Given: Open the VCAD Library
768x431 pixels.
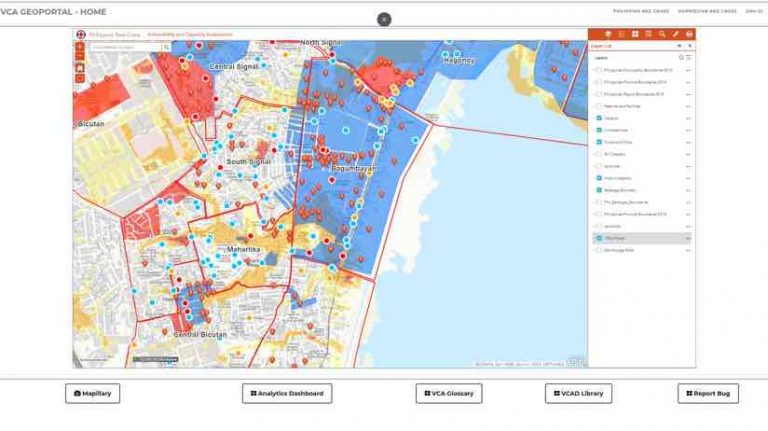Looking at the screenshot, I should coord(578,393).
